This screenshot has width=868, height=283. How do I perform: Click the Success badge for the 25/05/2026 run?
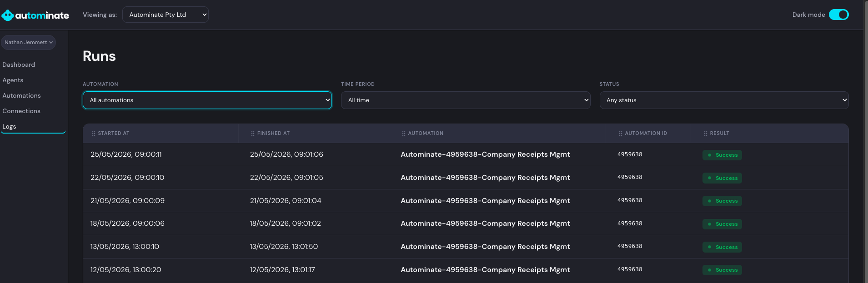[x=722, y=155]
